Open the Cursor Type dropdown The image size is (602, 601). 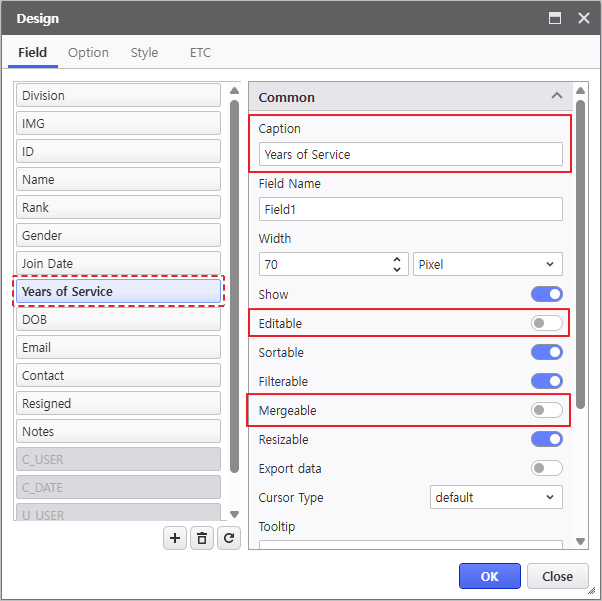(x=496, y=497)
